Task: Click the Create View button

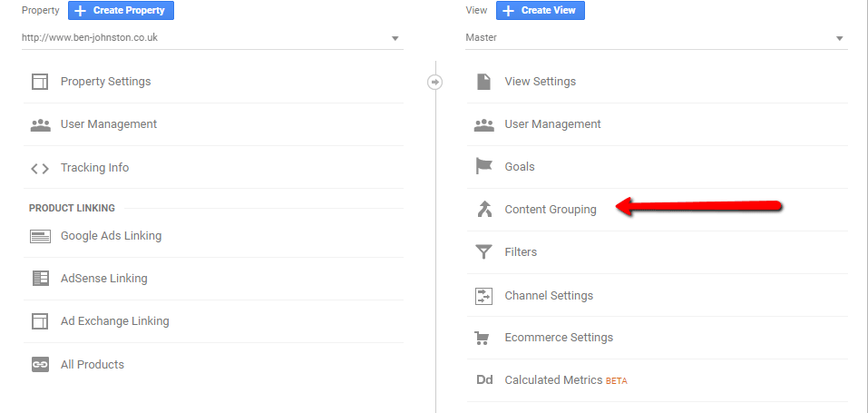Action: click(x=541, y=11)
